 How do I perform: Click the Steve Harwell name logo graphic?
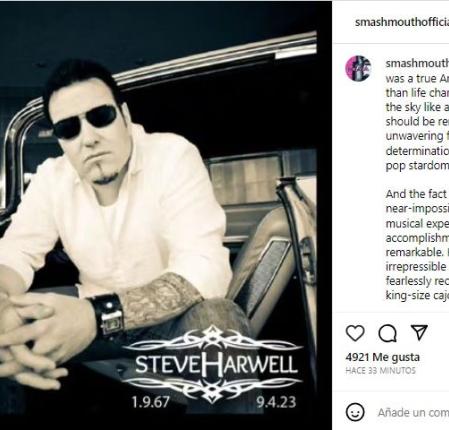pos(213,364)
